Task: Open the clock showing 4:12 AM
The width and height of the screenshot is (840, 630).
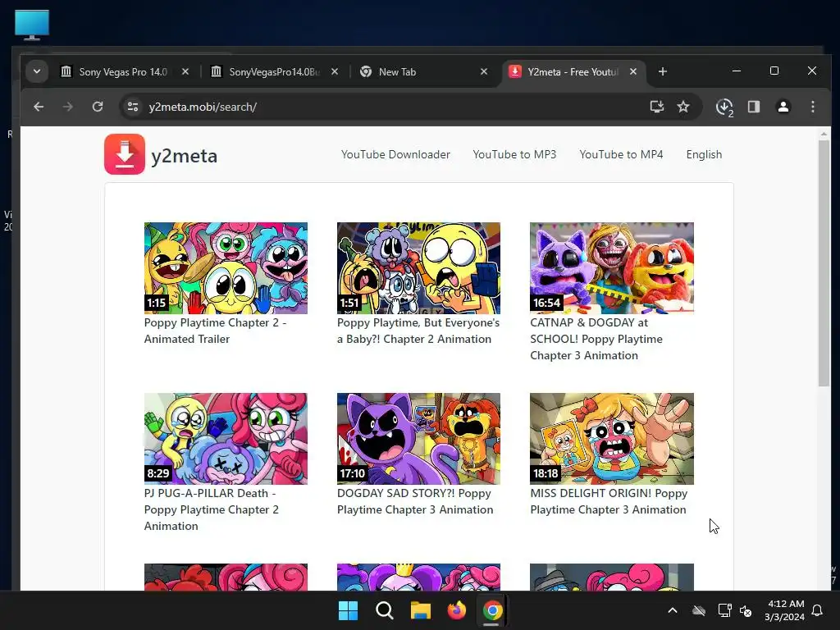Action: click(785, 610)
